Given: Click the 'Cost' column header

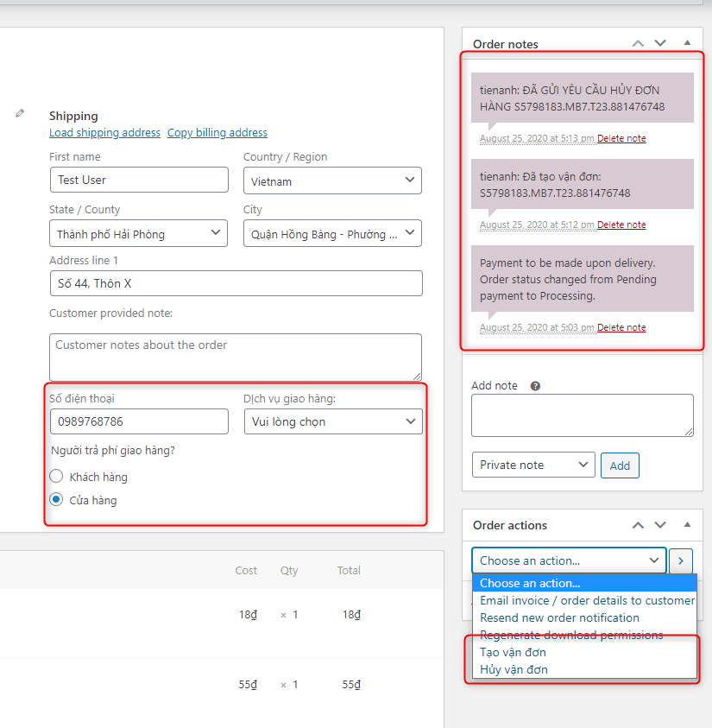Looking at the screenshot, I should pos(246,571).
